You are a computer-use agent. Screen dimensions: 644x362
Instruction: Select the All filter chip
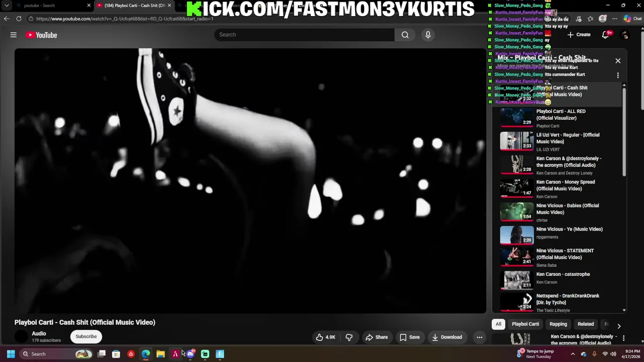point(499,324)
